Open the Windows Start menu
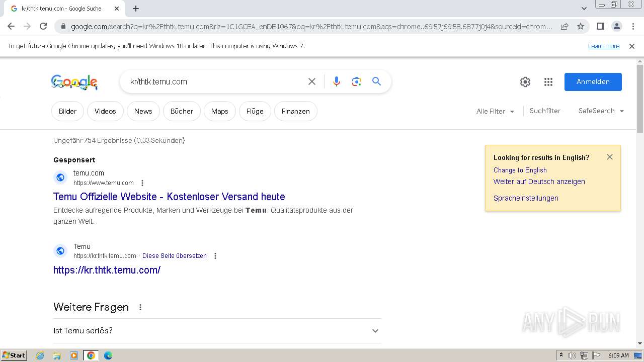The height and width of the screenshot is (362, 644). click(x=14, y=355)
